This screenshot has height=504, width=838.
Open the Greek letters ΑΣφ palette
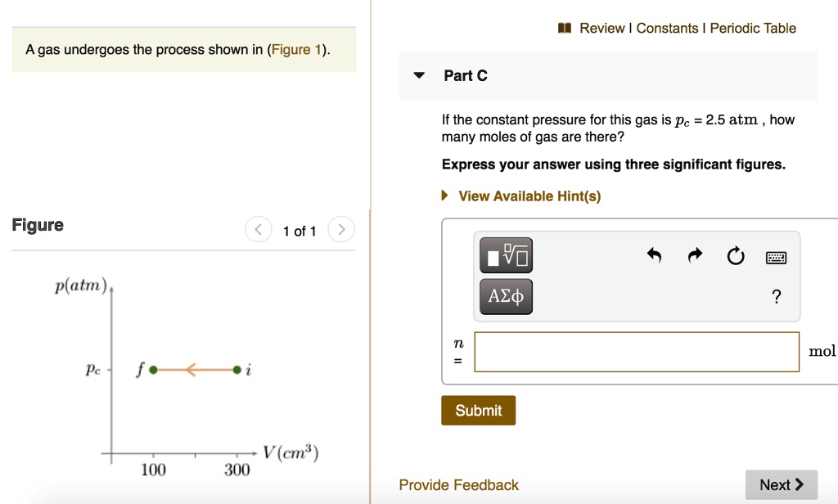coord(505,296)
